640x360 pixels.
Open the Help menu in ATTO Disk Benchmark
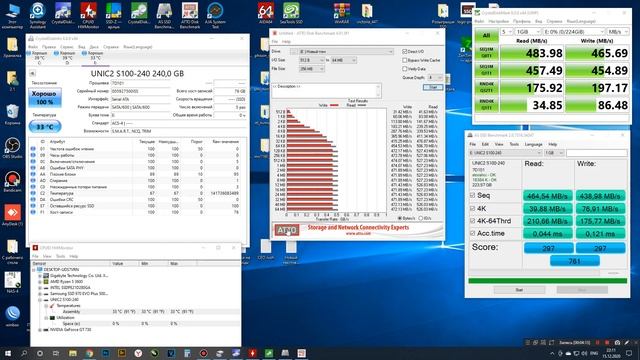(x=286, y=42)
